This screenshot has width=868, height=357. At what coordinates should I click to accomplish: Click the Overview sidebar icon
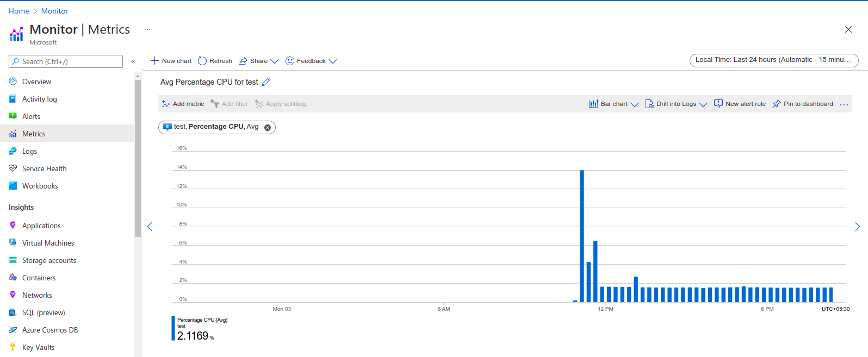[13, 82]
